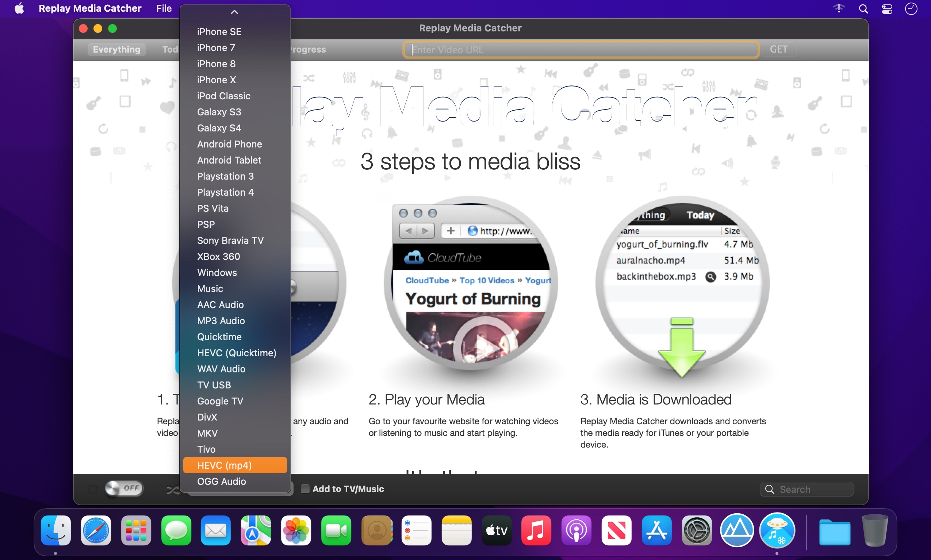
Task: Switch to the Everything tab
Action: (116, 49)
